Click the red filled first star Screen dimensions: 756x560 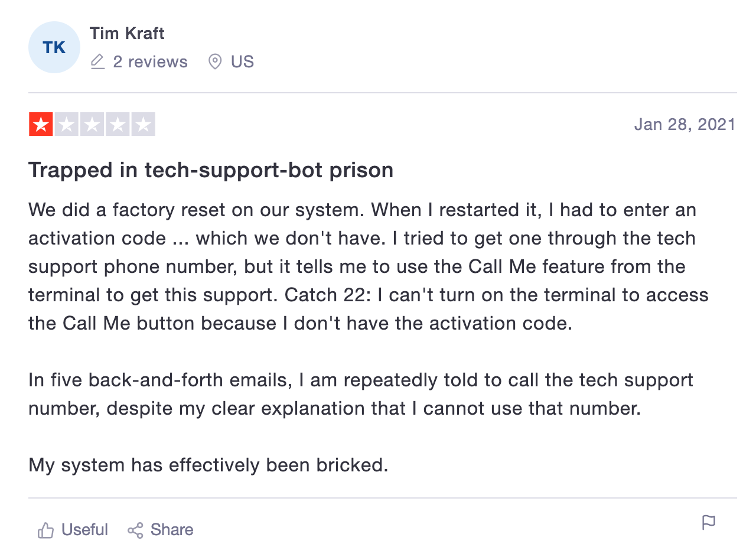pyautogui.click(x=41, y=124)
